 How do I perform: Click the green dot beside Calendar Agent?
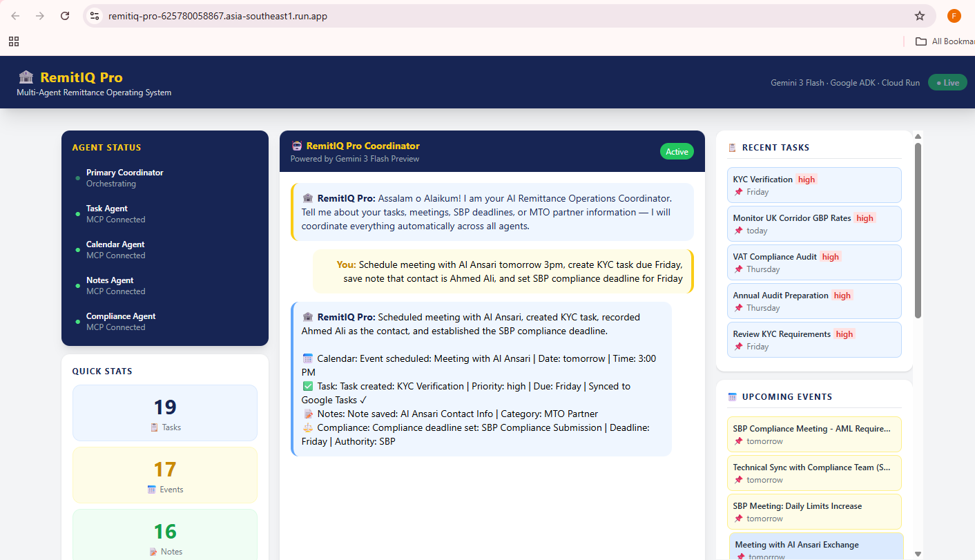[x=78, y=250]
